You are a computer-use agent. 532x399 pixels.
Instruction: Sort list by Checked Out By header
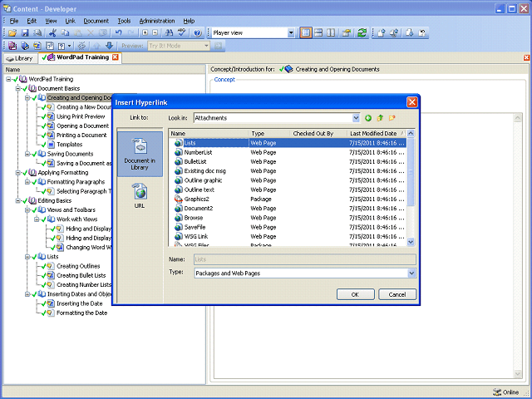pyautogui.click(x=318, y=134)
